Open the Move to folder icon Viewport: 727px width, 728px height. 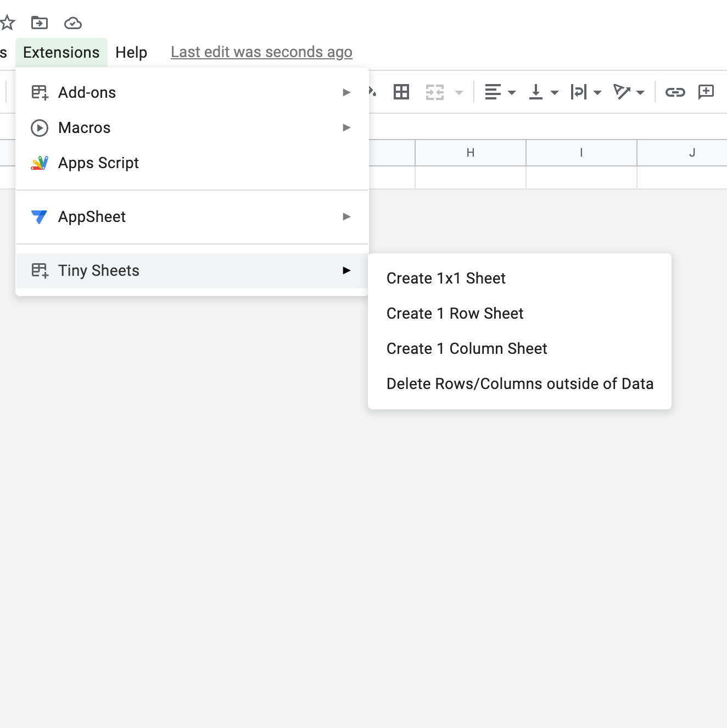point(38,23)
